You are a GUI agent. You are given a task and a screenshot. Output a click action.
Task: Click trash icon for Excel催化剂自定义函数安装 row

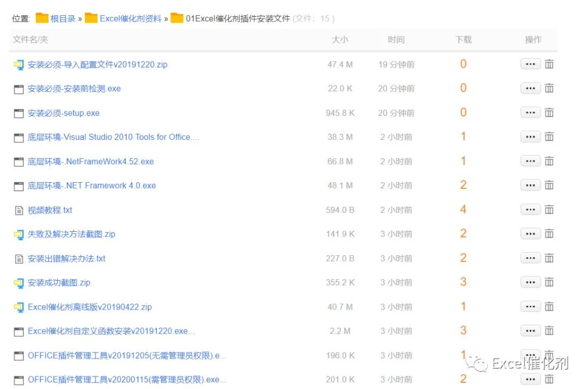pyautogui.click(x=549, y=331)
